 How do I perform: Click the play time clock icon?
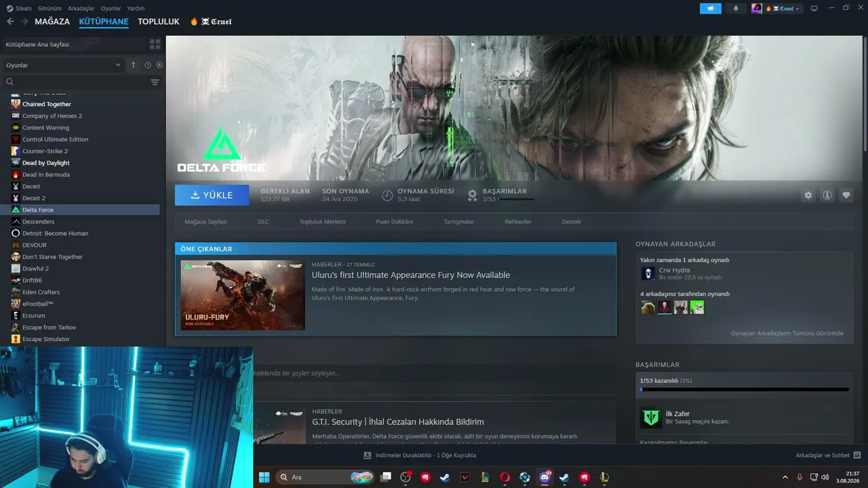point(387,195)
